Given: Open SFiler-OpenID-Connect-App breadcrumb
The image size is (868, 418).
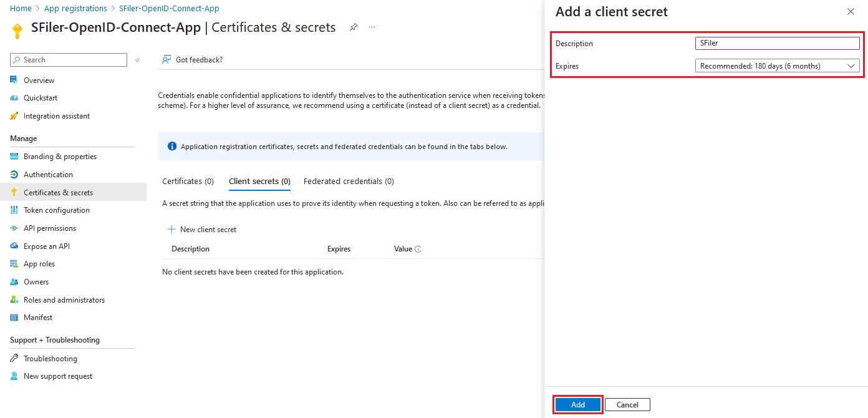Looking at the screenshot, I should [169, 9].
